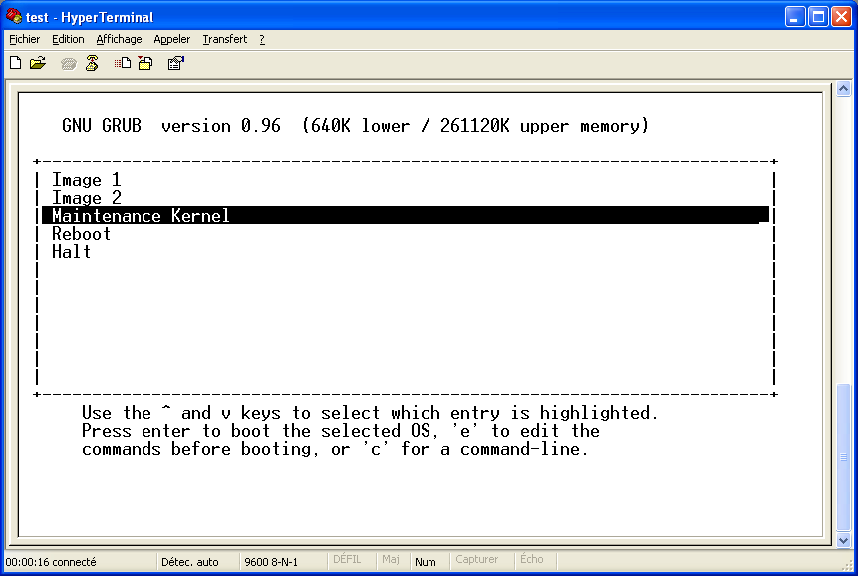Click the 'Press enter to boot' instruction line
This screenshot has height=576, width=858.
(x=341, y=431)
